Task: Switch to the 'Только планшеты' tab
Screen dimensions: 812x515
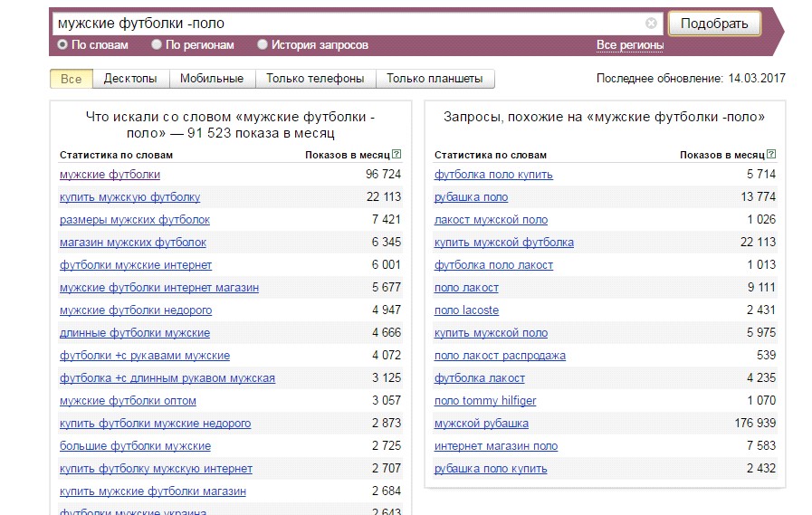Action: point(435,79)
